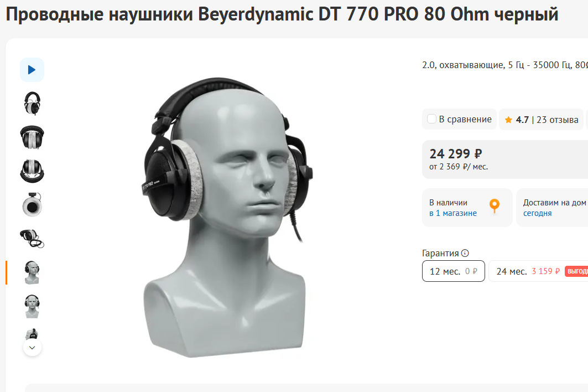This screenshot has width=588, height=392.
Task: Click the warranty info circle icon
Action: click(465, 253)
